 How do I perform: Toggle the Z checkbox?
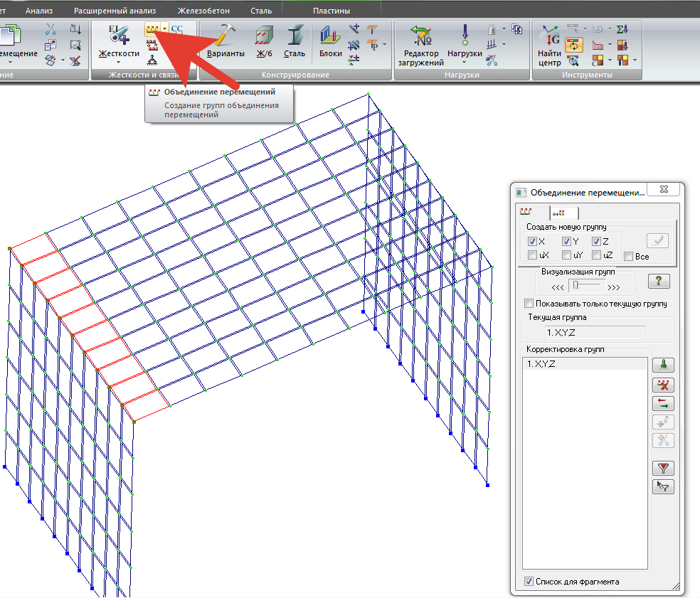point(596,242)
